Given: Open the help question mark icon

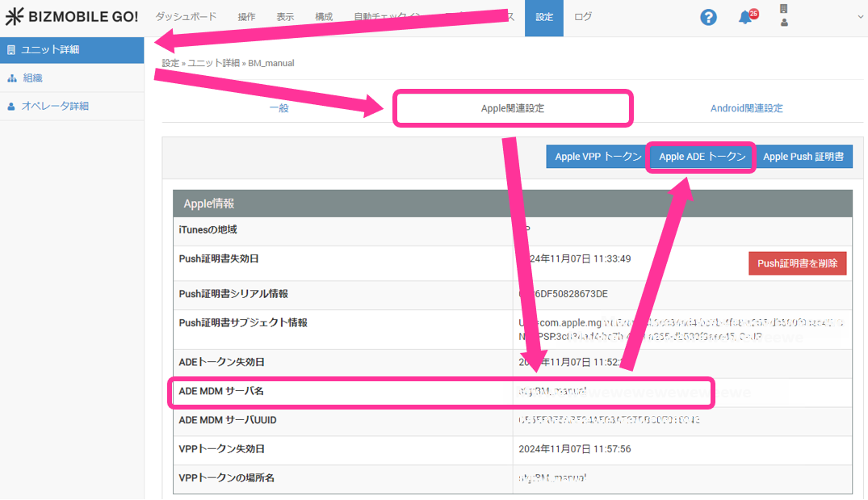Looking at the screenshot, I should click(x=708, y=17).
